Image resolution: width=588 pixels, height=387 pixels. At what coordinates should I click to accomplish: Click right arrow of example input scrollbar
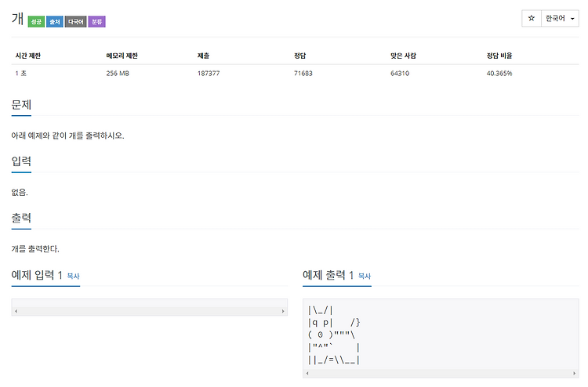(283, 311)
